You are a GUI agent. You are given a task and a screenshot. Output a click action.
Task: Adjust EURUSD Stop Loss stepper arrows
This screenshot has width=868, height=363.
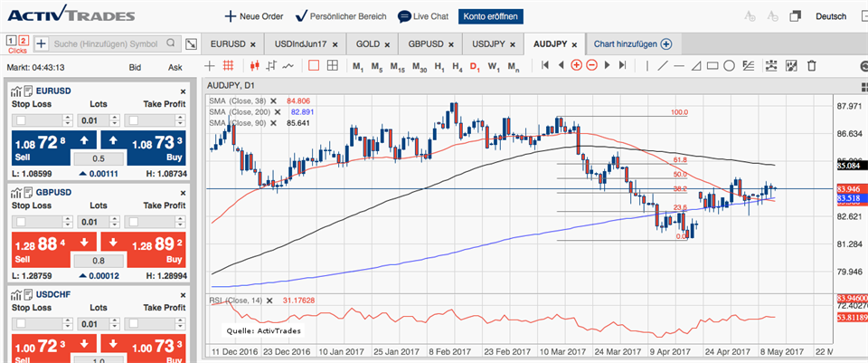[68, 120]
